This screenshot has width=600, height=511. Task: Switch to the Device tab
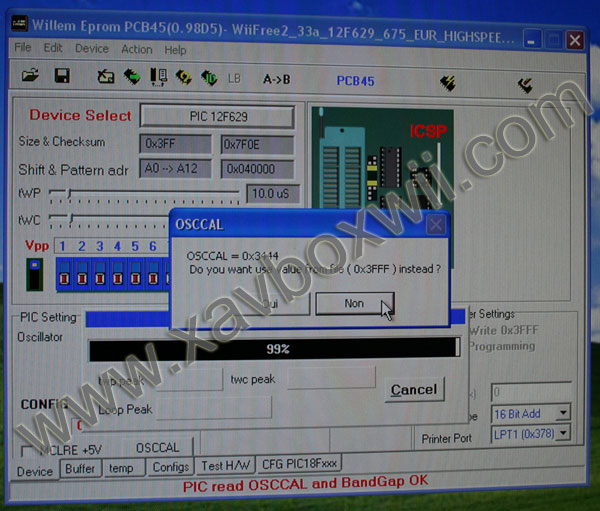[35, 472]
